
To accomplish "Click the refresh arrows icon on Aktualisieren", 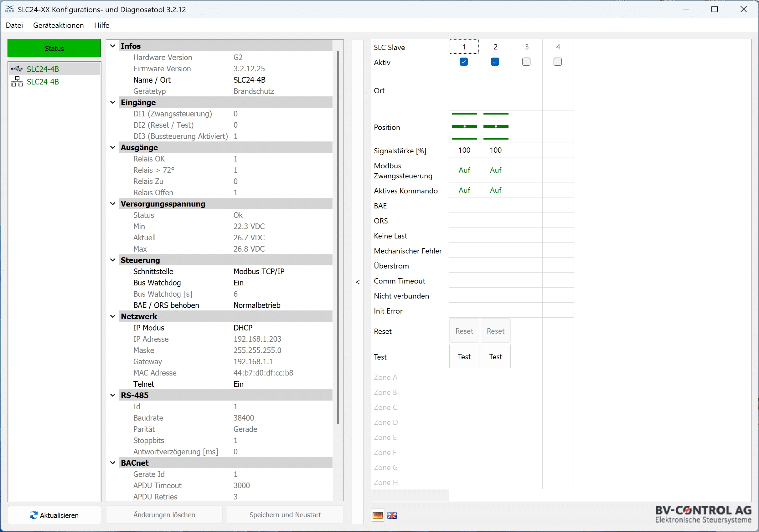I will (x=34, y=515).
